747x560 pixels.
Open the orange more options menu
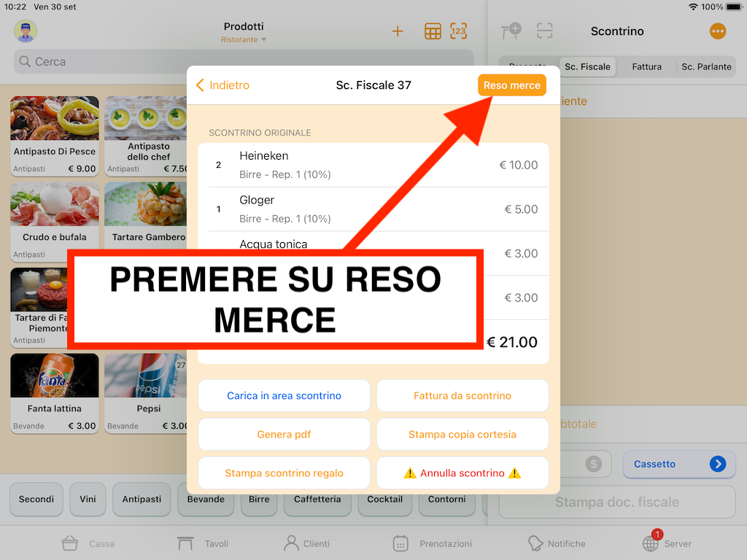718,31
